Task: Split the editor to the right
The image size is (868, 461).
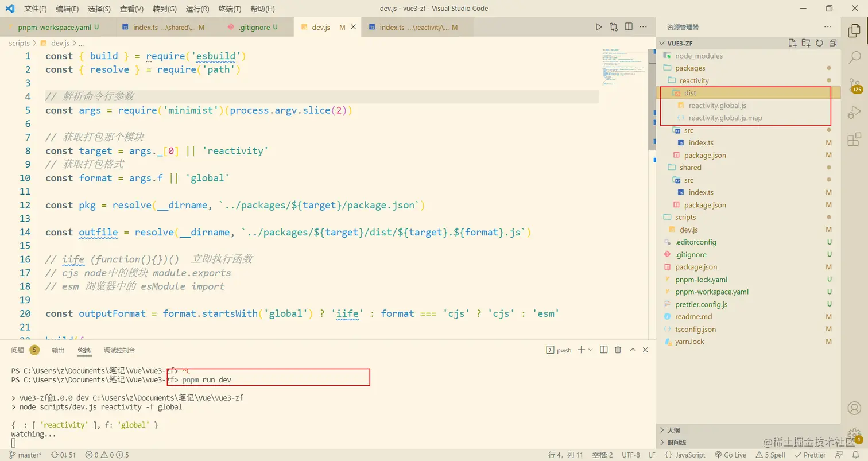Action: pos(629,27)
